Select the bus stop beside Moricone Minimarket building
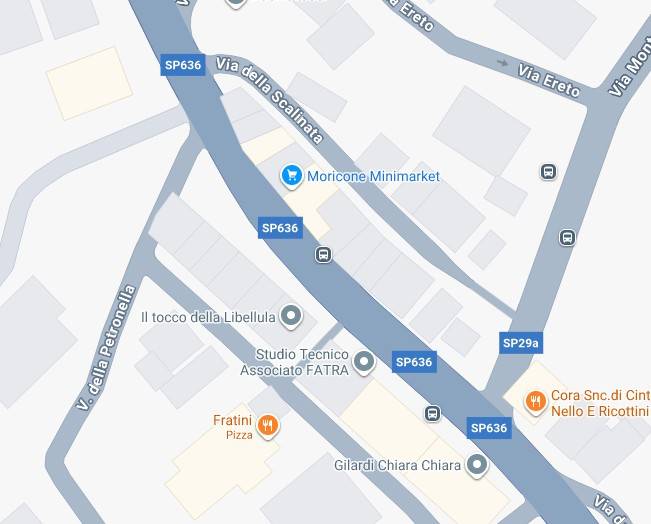This screenshot has width=651, height=524. tap(323, 254)
